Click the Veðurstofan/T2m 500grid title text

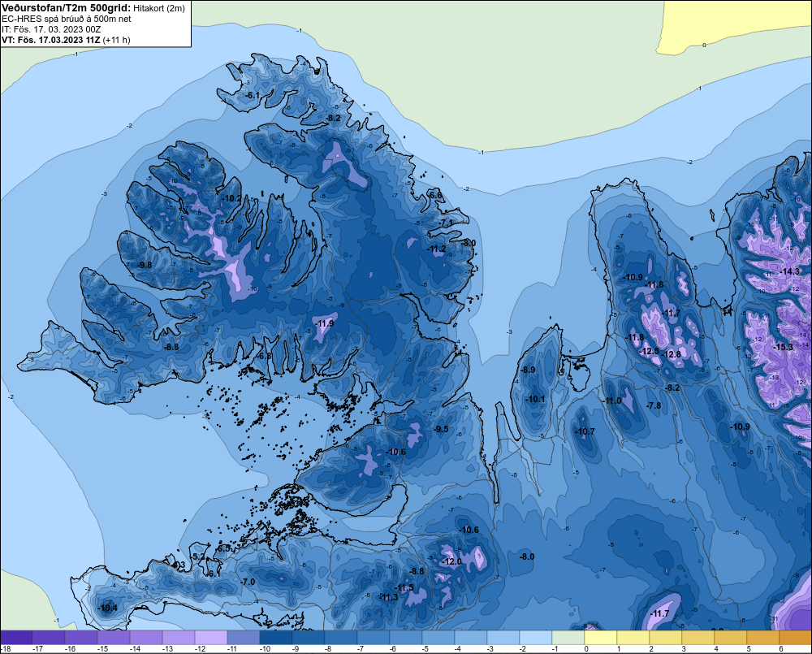[x=67, y=8]
